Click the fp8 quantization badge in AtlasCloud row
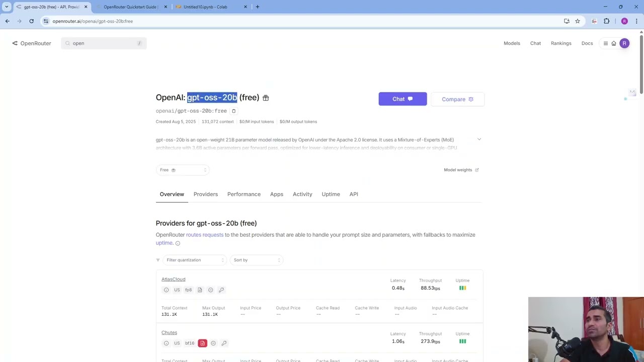 coord(188,290)
